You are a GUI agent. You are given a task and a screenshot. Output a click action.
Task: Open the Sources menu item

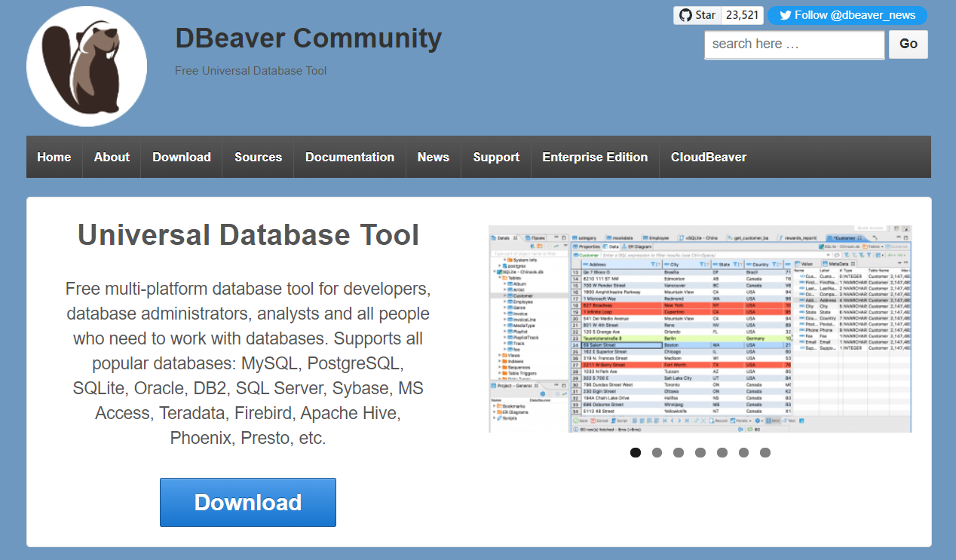[x=258, y=157]
